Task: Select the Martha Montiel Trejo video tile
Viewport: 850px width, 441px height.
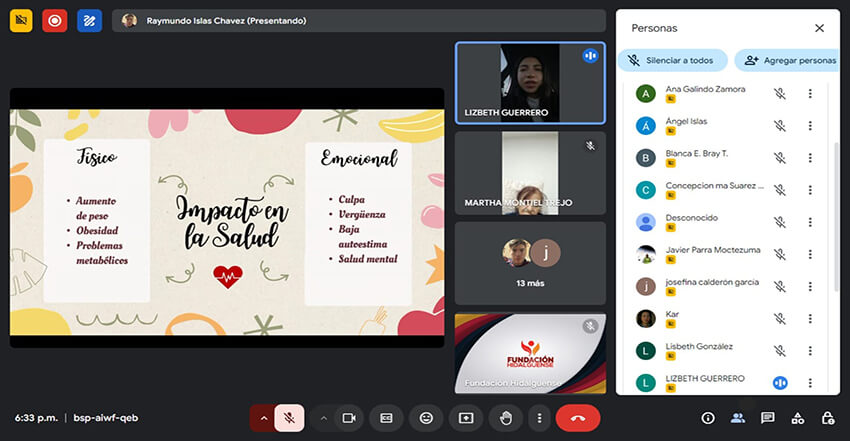Action: pos(529,173)
